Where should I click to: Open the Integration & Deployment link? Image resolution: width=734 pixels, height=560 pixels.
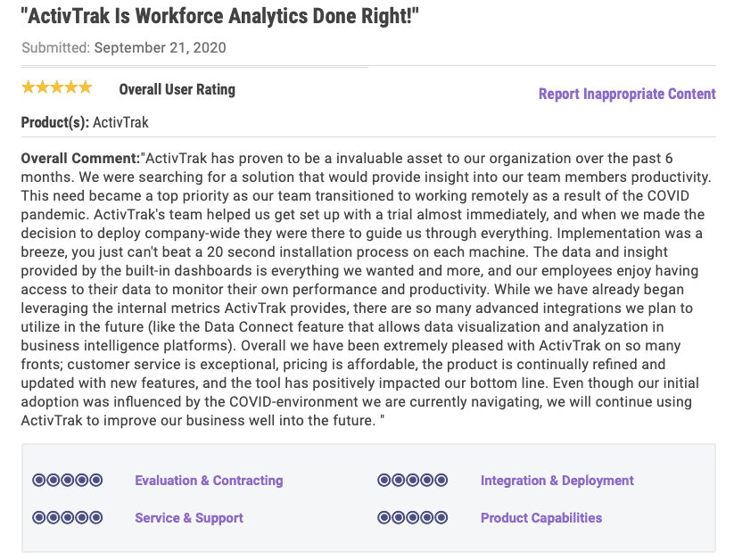click(x=557, y=481)
